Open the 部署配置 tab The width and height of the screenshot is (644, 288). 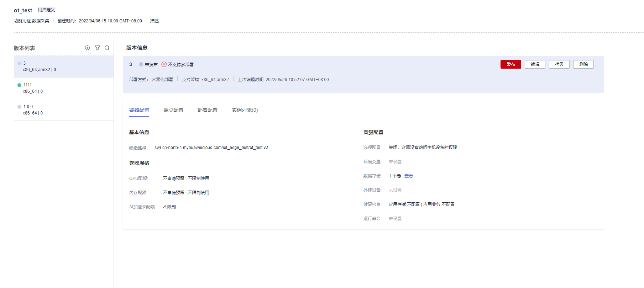(x=208, y=110)
